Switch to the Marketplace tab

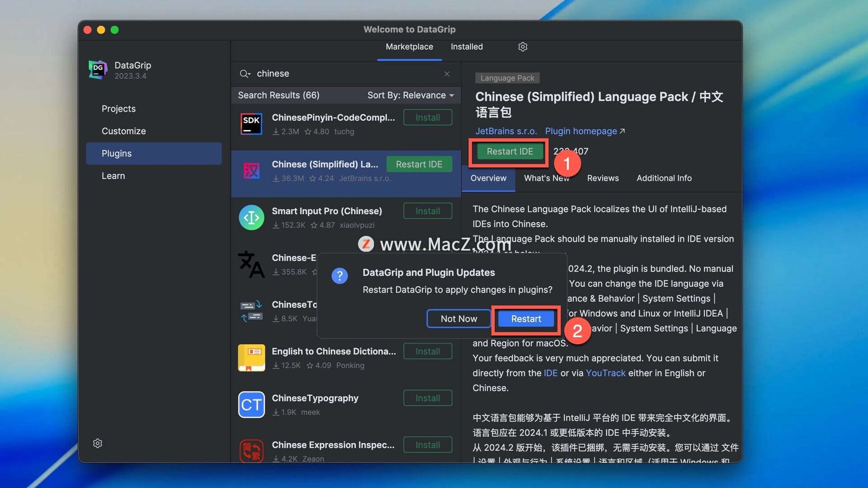(409, 47)
